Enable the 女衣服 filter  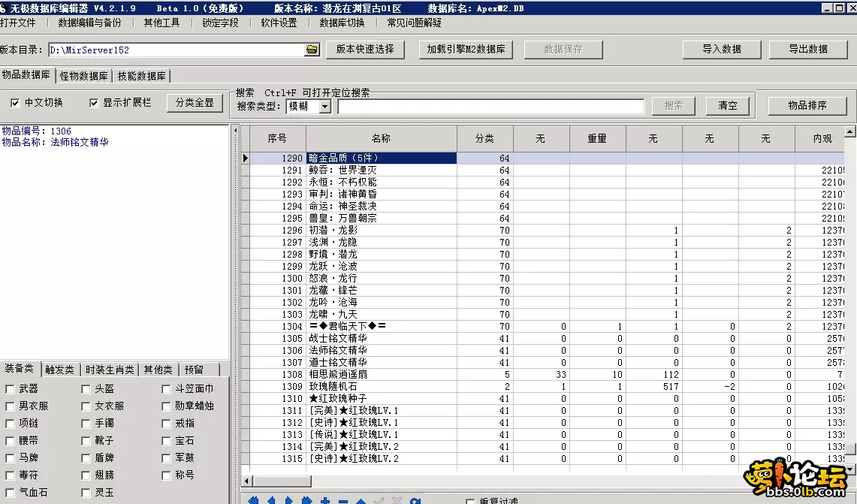(86, 406)
